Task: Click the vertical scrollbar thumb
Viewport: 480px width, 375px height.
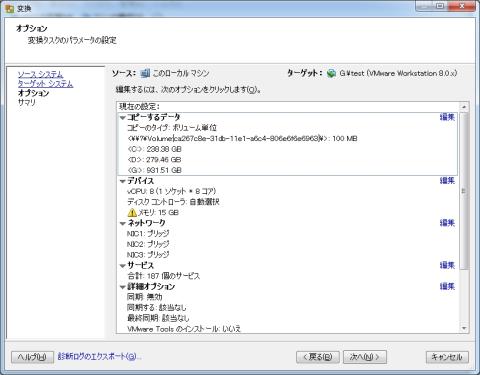Action: tap(464, 191)
